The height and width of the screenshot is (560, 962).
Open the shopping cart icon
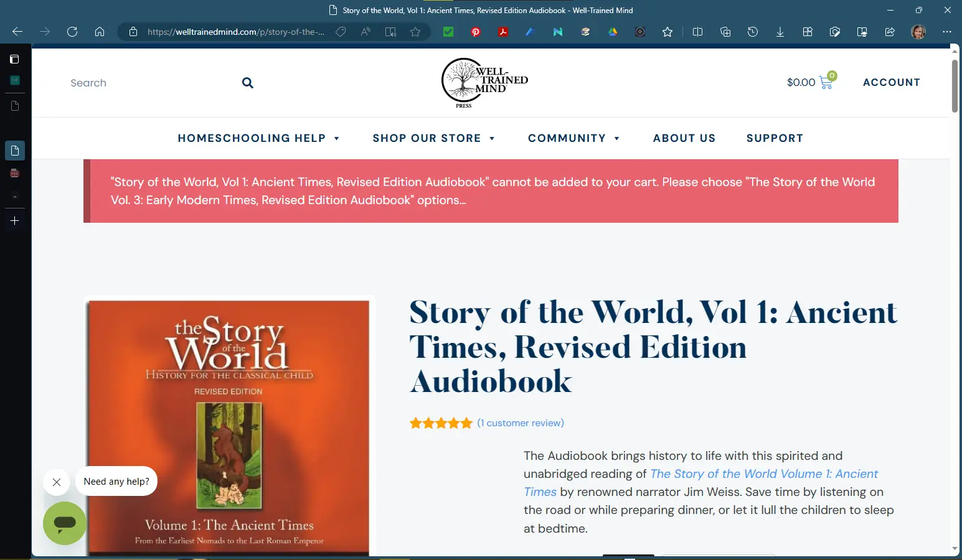coord(826,82)
